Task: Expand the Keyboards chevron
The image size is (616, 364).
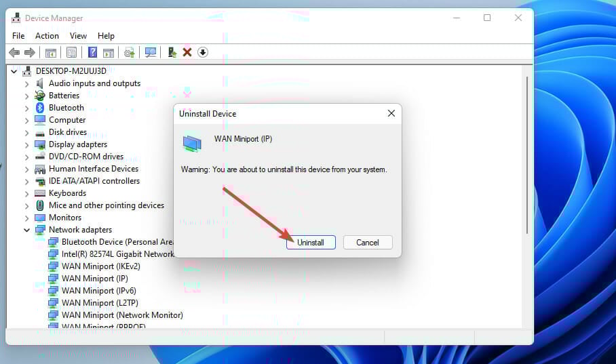Action: pyautogui.click(x=26, y=194)
